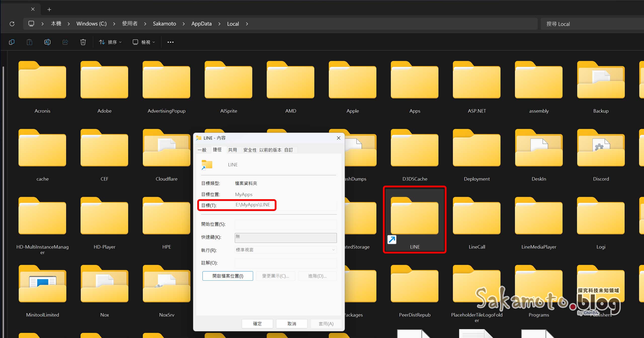Add a new Explorer tab with plus
The height and width of the screenshot is (338, 644).
click(x=49, y=10)
